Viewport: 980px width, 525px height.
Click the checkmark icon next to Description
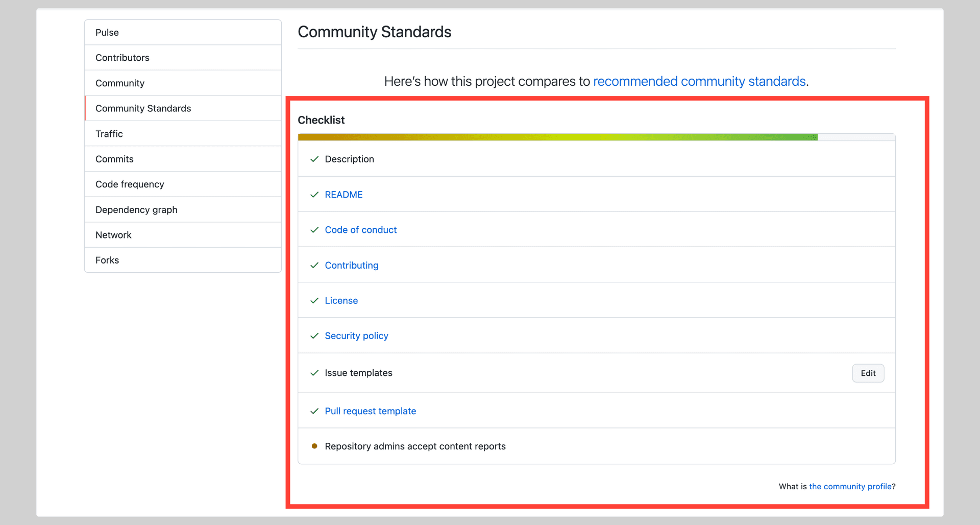tap(314, 159)
